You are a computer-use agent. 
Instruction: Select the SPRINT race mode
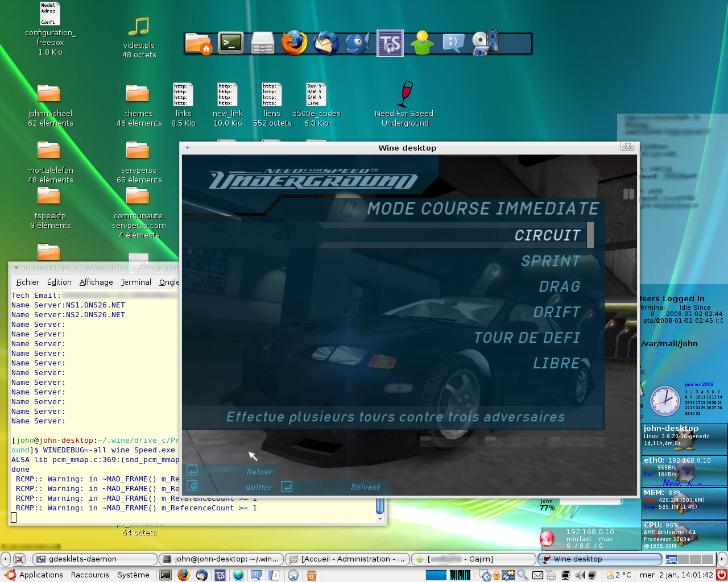click(551, 261)
